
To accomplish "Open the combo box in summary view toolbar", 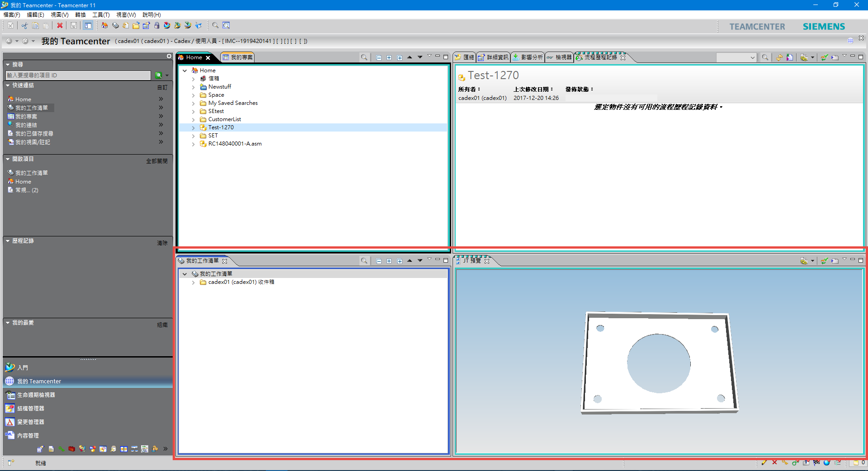I will tap(736, 57).
